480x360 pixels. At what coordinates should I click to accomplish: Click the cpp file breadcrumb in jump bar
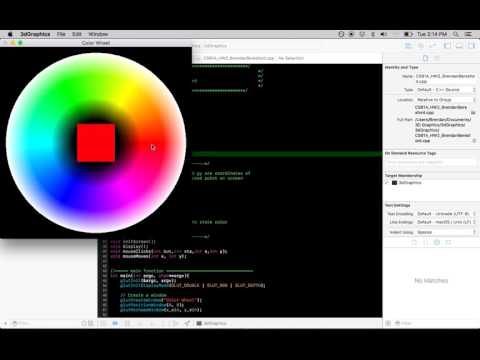(x=238, y=58)
